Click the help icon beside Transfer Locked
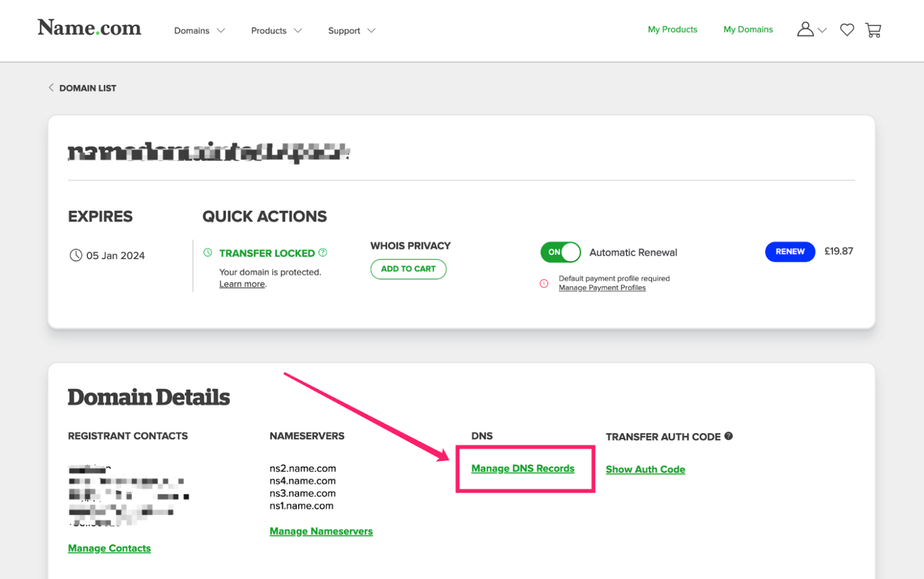Screen dimensions: 924x579 point(323,252)
